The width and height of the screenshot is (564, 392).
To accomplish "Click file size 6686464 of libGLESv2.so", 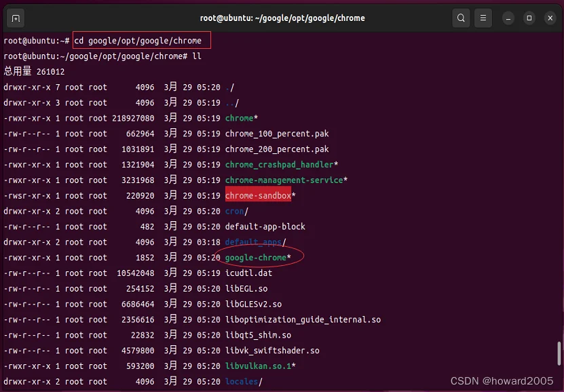I will point(138,304).
